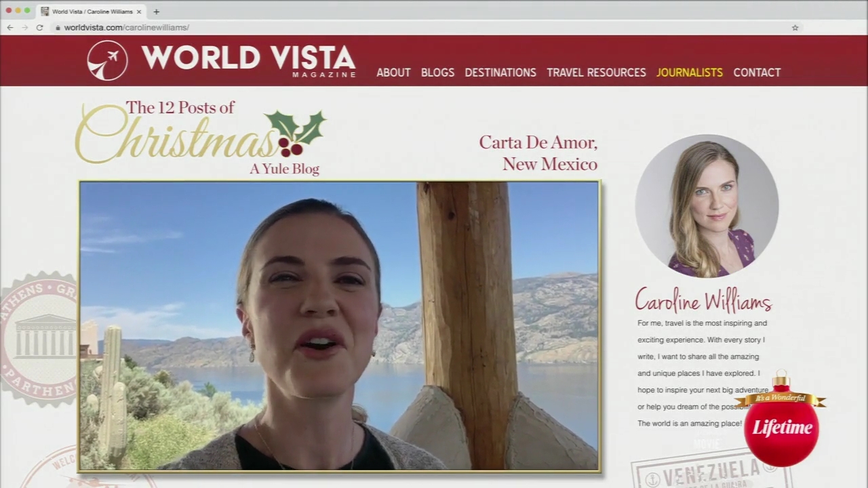Viewport: 868px width, 488px height.
Task: Close the World Vista / Caroline Williams tab
Action: click(139, 12)
